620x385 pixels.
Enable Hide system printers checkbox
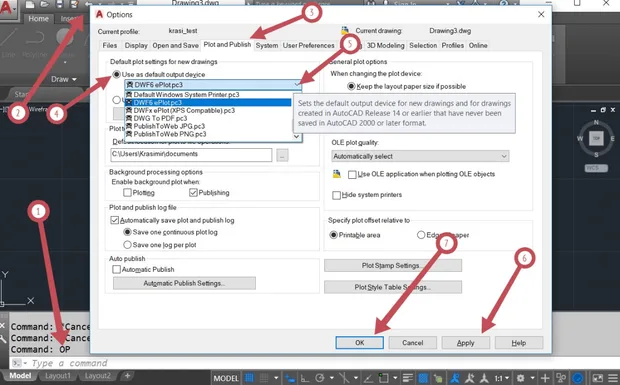click(x=336, y=195)
